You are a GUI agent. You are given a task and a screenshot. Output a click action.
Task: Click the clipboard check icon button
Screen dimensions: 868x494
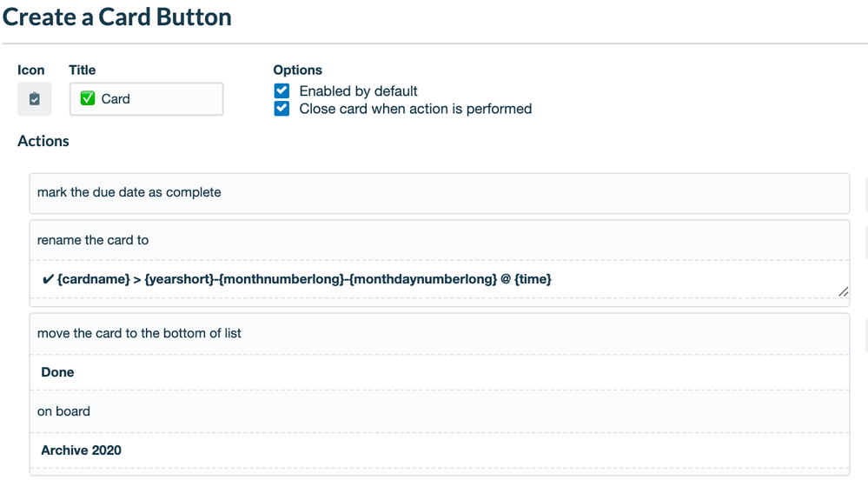click(34, 99)
